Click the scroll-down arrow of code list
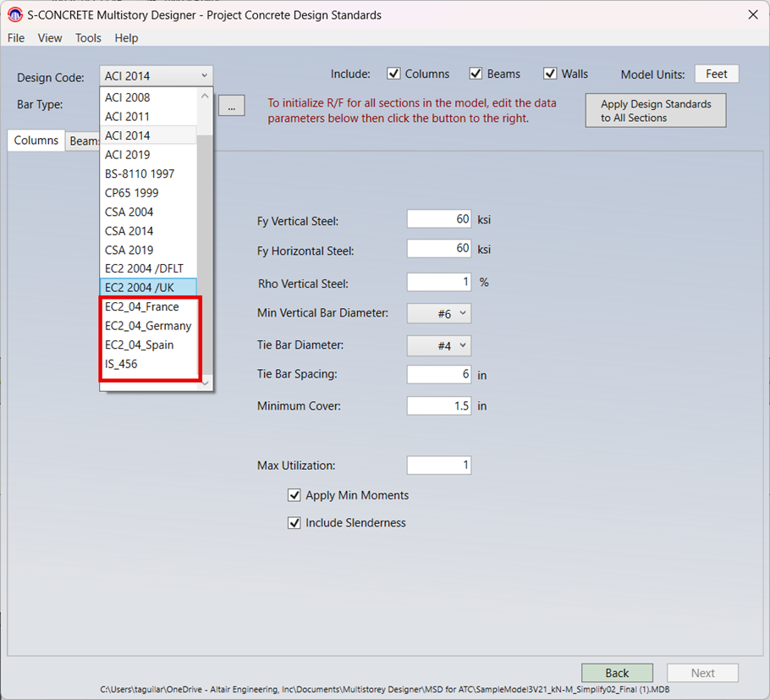This screenshot has height=700, width=770. point(205,383)
